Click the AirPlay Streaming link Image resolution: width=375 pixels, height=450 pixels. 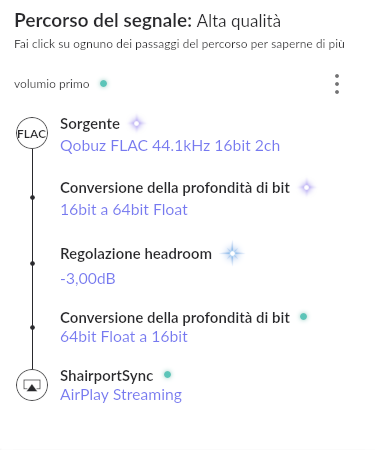(x=121, y=395)
